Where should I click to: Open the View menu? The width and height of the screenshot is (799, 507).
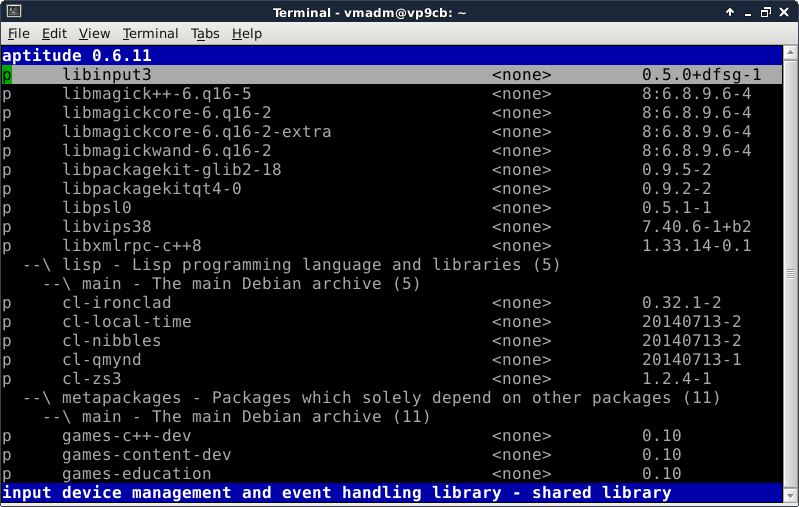[94, 33]
